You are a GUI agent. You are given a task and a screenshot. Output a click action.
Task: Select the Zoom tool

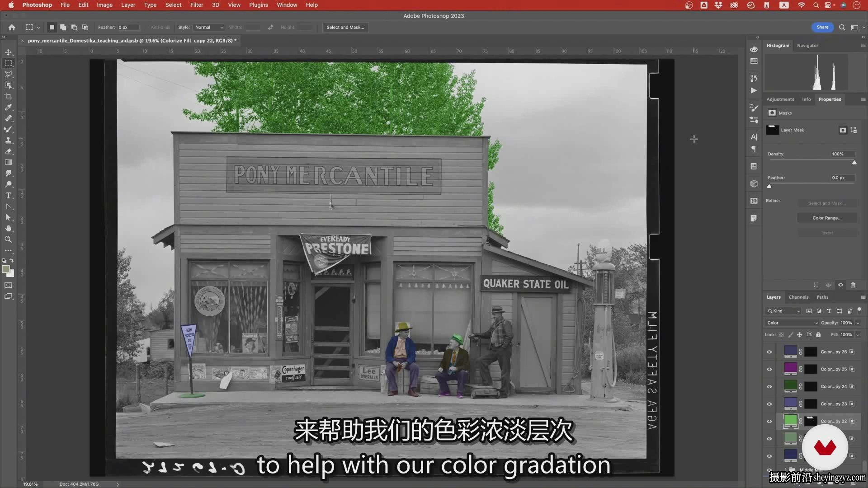[8, 239]
